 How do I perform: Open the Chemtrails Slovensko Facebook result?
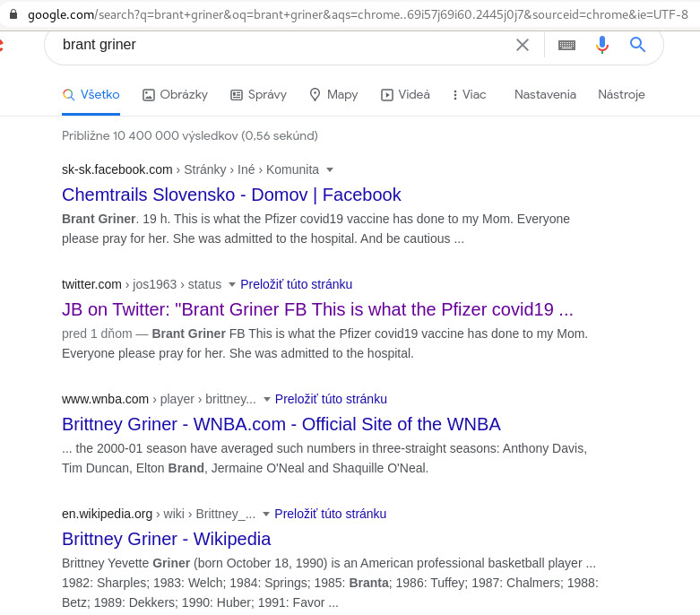231,195
